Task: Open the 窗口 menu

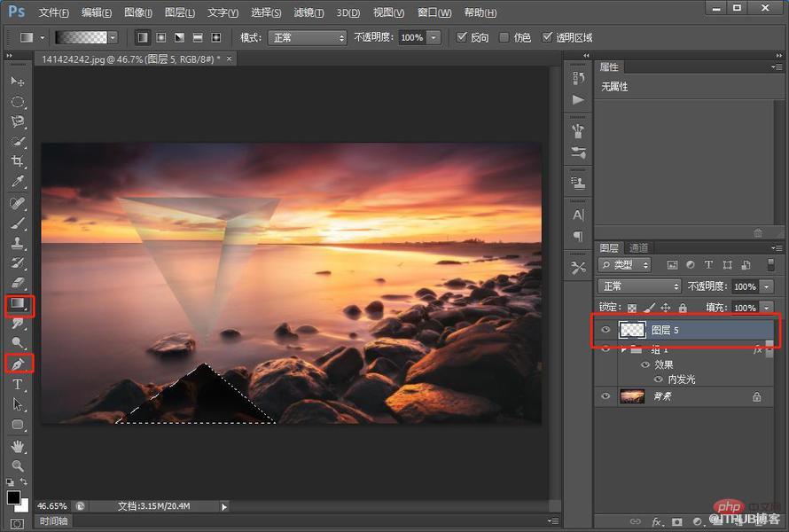Action: coord(434,12)
